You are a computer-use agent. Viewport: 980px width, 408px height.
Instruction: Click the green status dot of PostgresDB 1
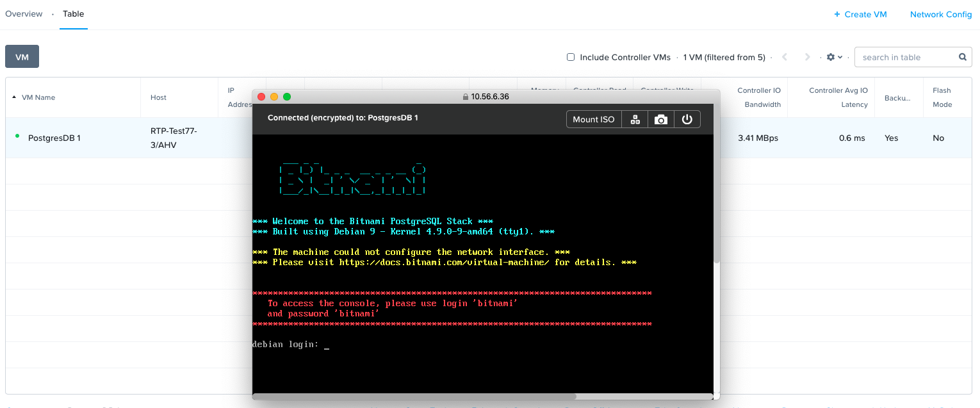(x=17, y=136)
